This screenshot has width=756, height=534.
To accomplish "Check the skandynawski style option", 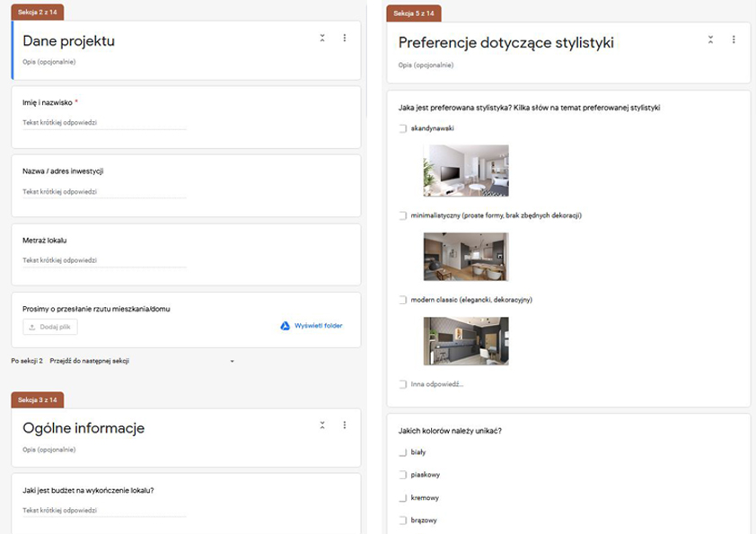I will coord(403,129).
